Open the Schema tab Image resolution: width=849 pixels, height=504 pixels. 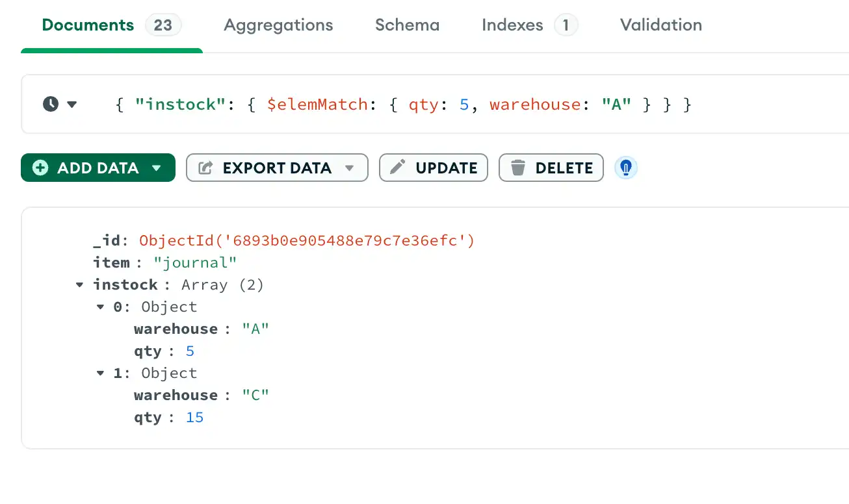[x=407, y=25]
